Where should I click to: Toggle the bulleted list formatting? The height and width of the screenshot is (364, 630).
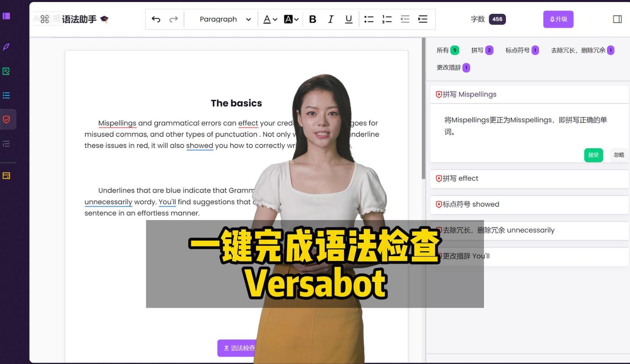369,19
